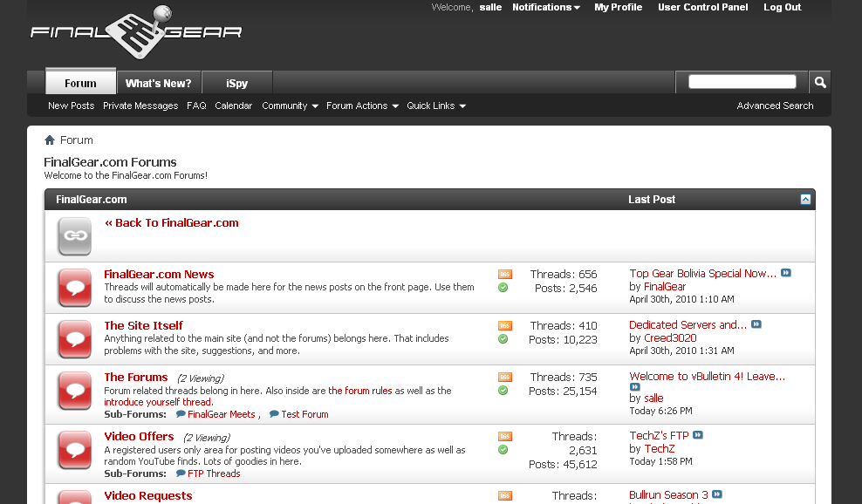
Task: Open RSS feed for FinalGear.com News
Action: pos(504,275)
